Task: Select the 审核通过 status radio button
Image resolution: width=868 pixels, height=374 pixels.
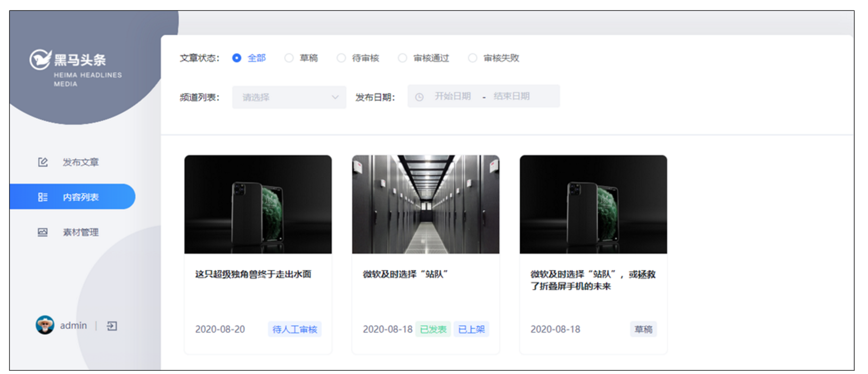Action: pyautogui.click(x=403, y=58)
